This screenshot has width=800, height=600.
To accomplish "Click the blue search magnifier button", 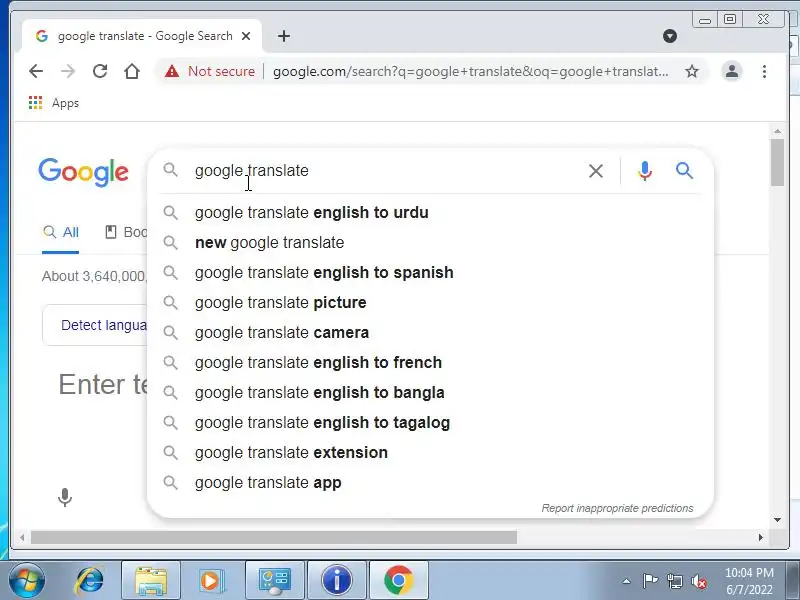I will [684, 171].
